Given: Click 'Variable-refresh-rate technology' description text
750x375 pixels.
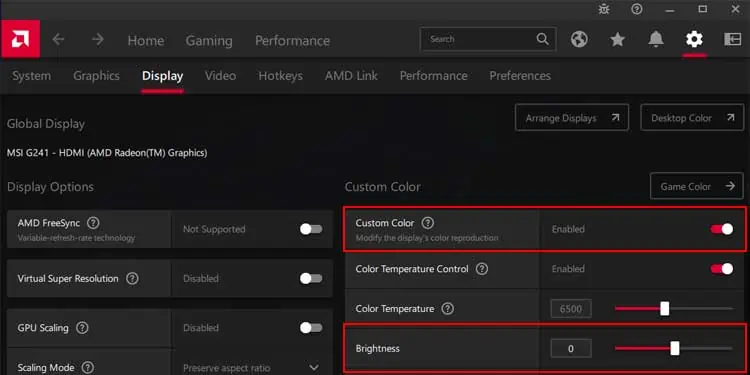Looking at the screenshot, I should 76,238.
